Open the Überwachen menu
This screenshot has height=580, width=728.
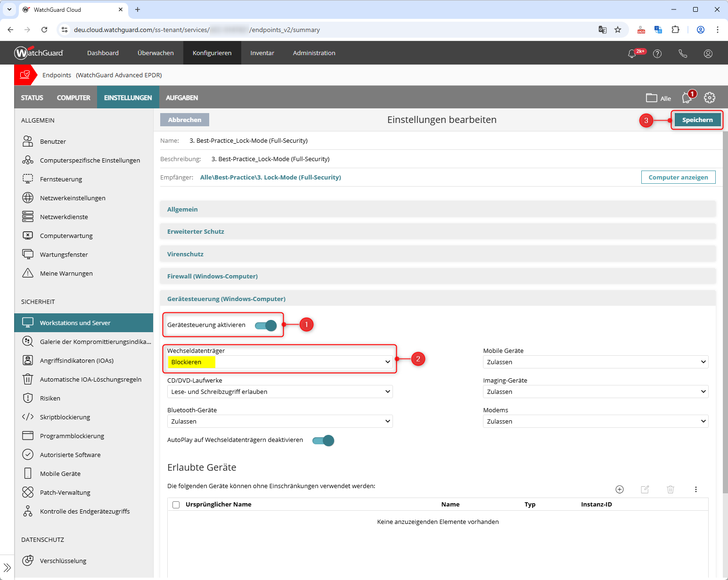coord(155,53)
